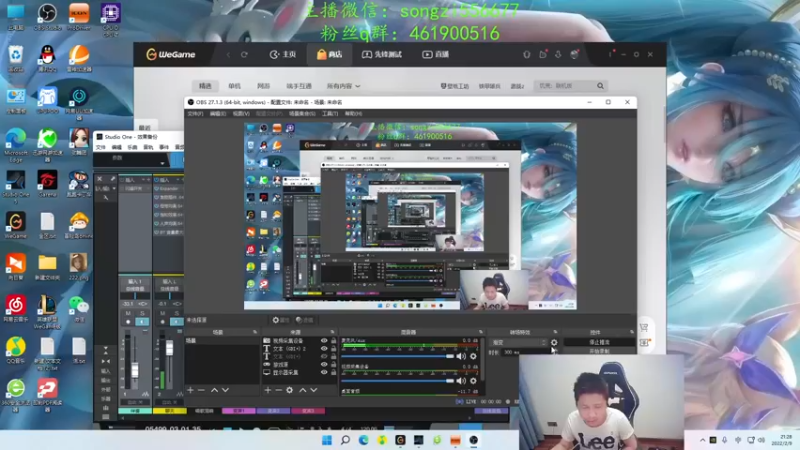Click 麦克风/Aux volume slider
This screenshot has height=450, width=800.
397,356
